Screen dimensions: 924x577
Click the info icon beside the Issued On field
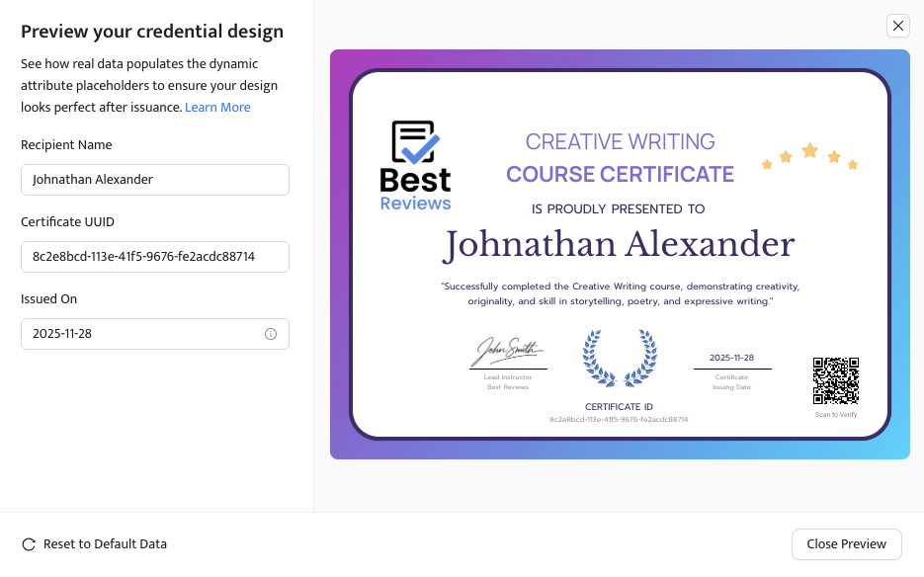pyautogui.click(x=270, y=334)
